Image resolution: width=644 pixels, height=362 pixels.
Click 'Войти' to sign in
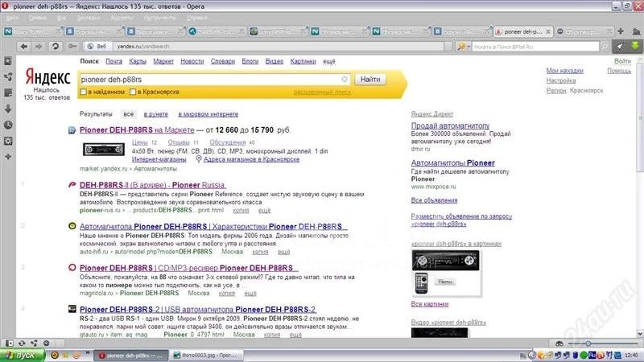click(622, 61)
